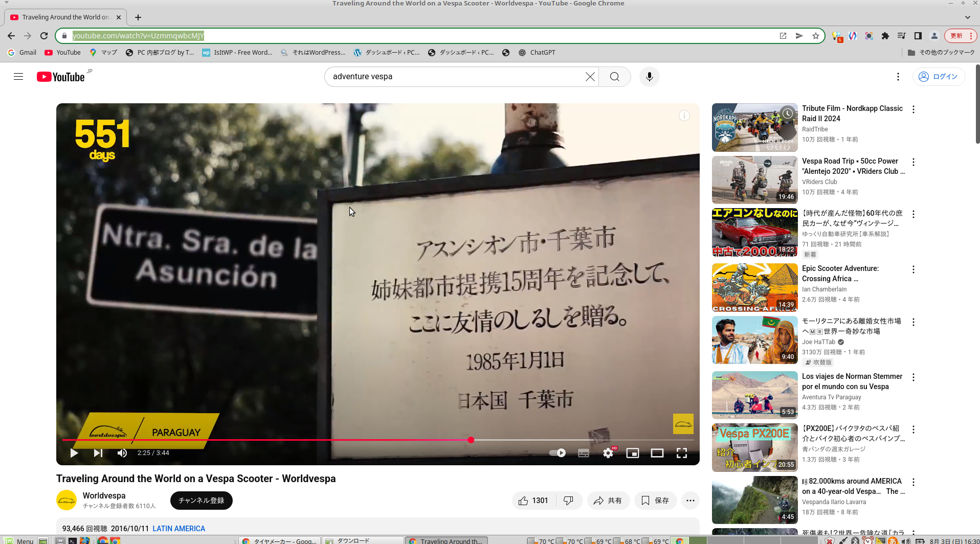980x544 pixels.
Task: Click voice search microphone icon
Action: click(x=649, y=77)
